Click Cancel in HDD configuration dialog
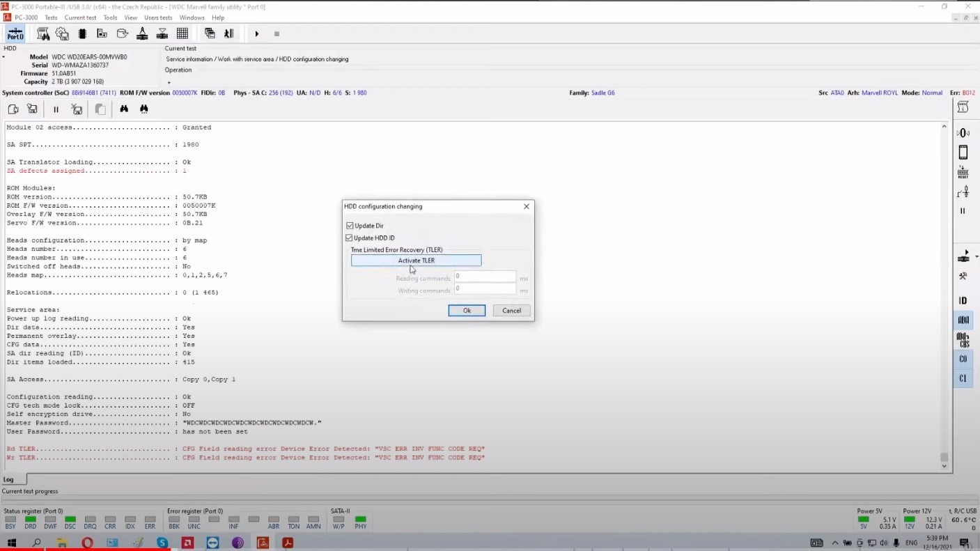980x551 pixels. (x=511, y=311)
